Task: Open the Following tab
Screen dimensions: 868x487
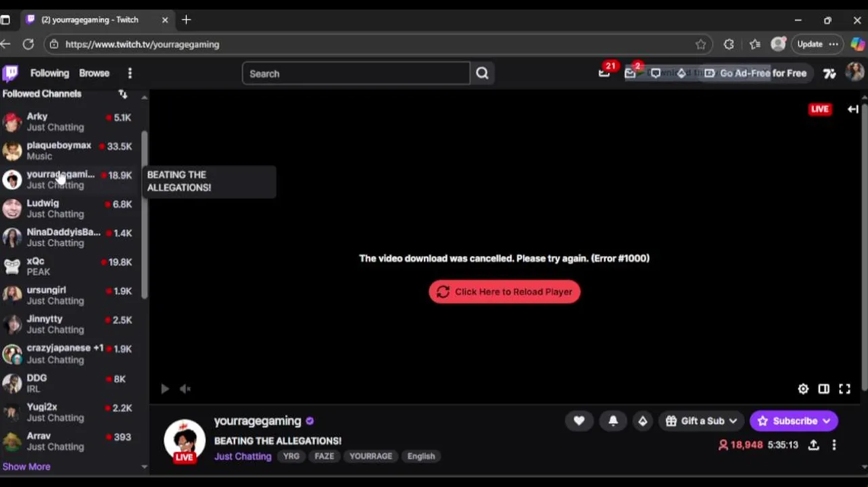Action: click(49, 73)
